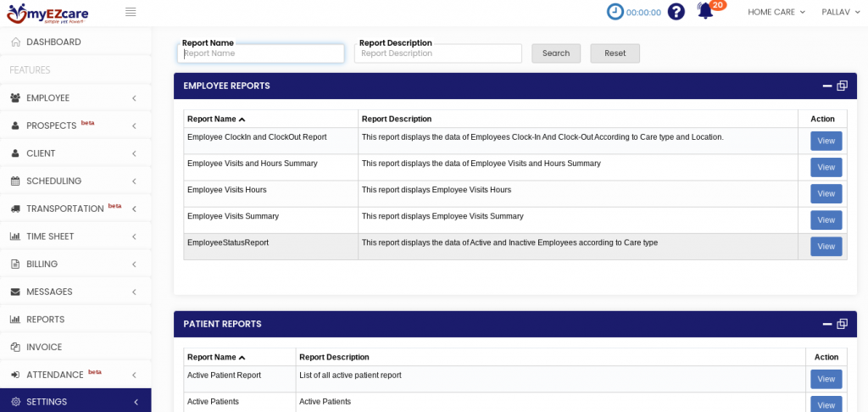Maximize the Employee Reports panel
This screenshot has height=412, width=868.
842,86
